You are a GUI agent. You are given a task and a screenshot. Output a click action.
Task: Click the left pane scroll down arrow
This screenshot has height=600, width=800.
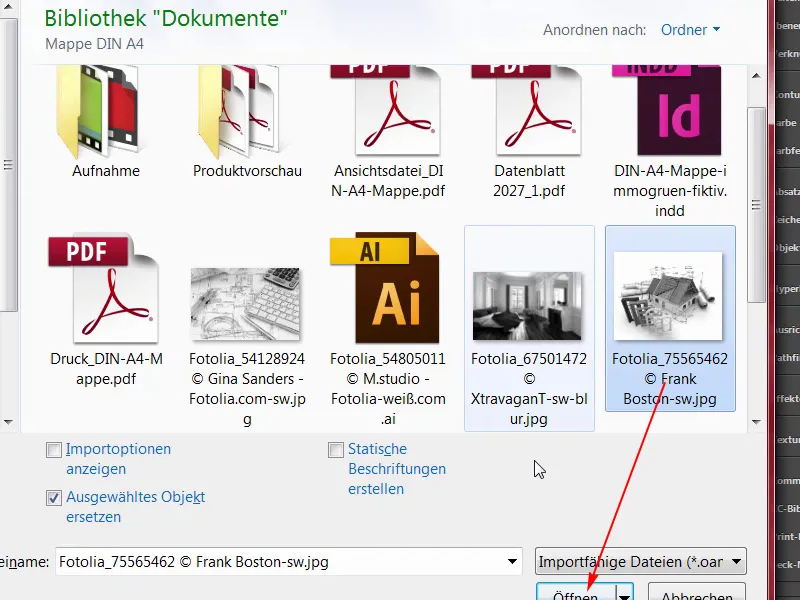pos(8,422)
